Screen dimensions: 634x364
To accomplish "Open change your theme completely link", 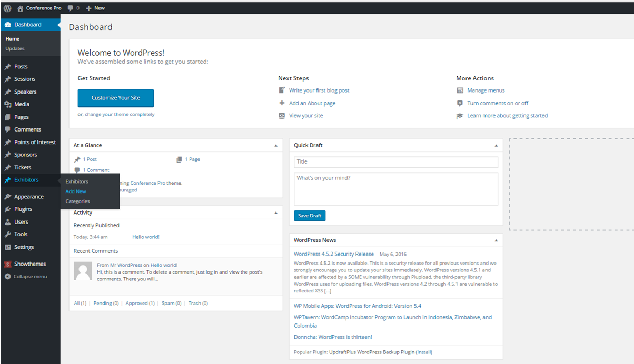I will pos(120,114).
